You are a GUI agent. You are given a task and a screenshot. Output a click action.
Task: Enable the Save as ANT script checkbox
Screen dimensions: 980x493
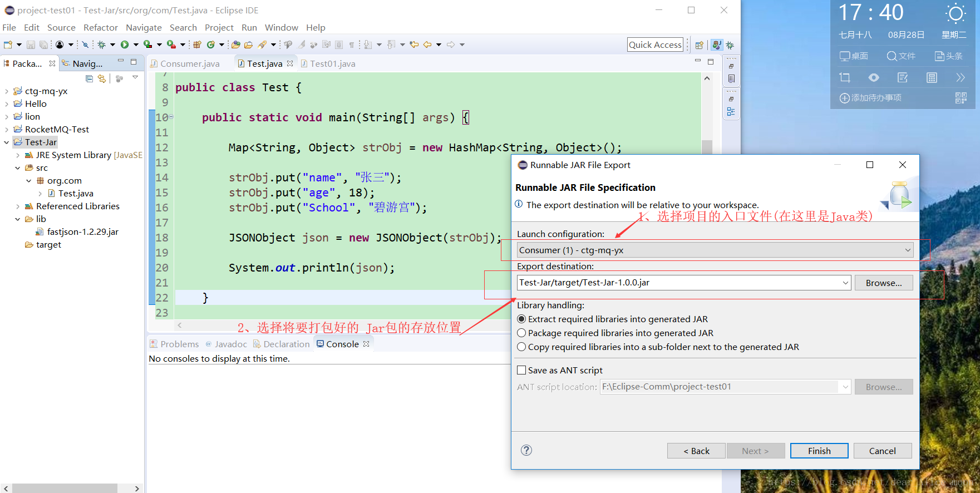(521, 370)
